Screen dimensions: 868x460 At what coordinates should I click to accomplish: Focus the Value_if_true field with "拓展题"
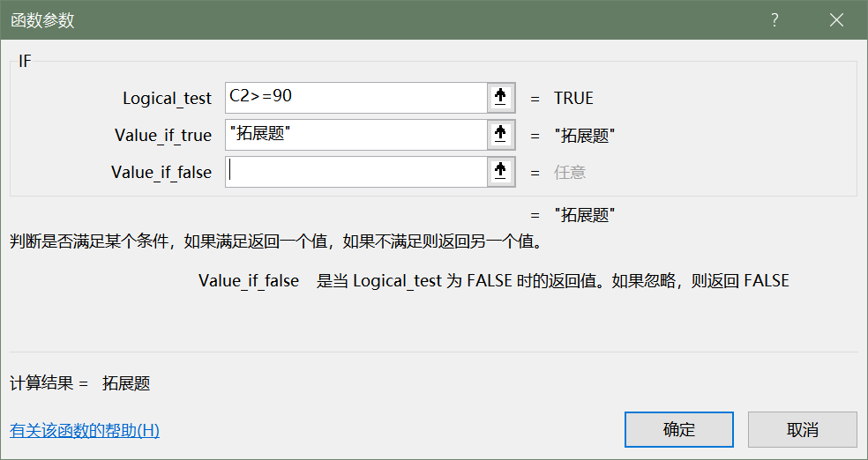(355, 135)
